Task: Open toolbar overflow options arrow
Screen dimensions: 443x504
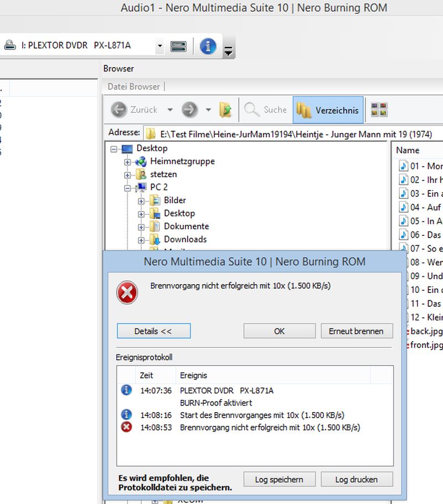Action: [228, 51]
